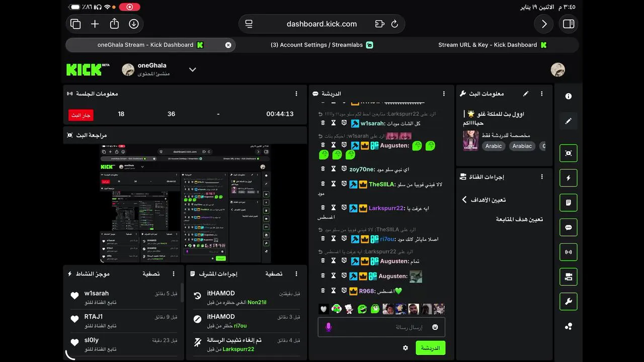This screenshot has width=644, height=362.
Task: Click the activity feed panel scrollbar
Action: tap(182, 292)
